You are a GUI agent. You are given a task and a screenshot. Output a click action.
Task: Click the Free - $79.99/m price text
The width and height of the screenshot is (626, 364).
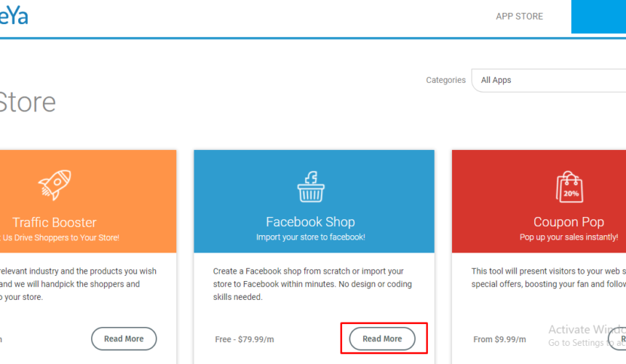[x=245, y=339]
